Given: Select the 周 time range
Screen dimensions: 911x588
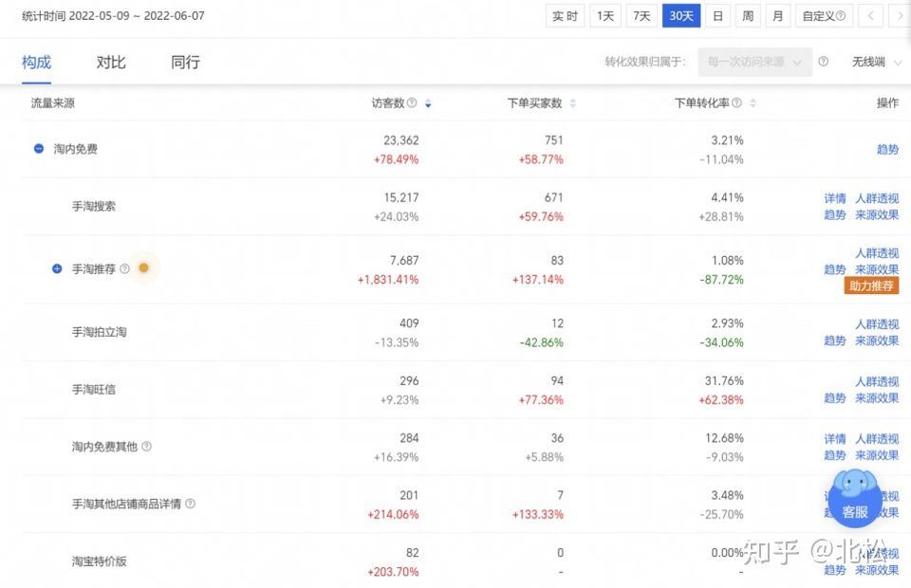Looking at the screenshot, I should click(x=748, y=16).
